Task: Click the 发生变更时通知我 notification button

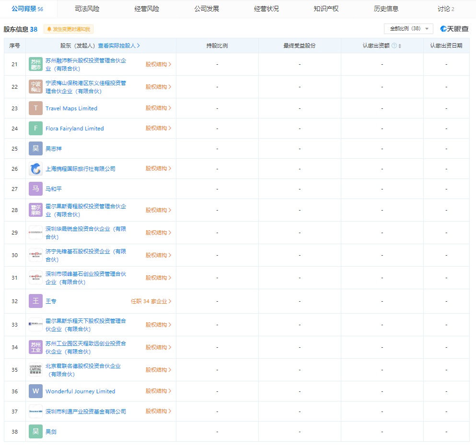Action: (x=69, y=29)
